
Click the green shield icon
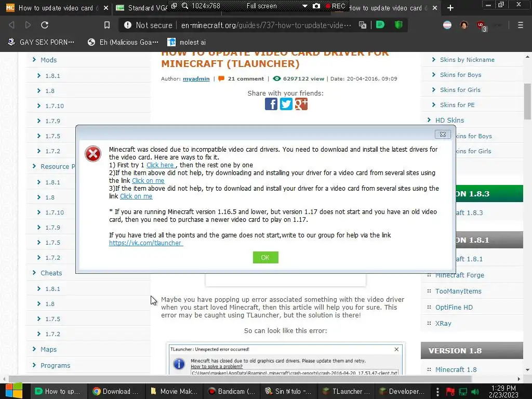pyautogui.click(x=398, y=25)
